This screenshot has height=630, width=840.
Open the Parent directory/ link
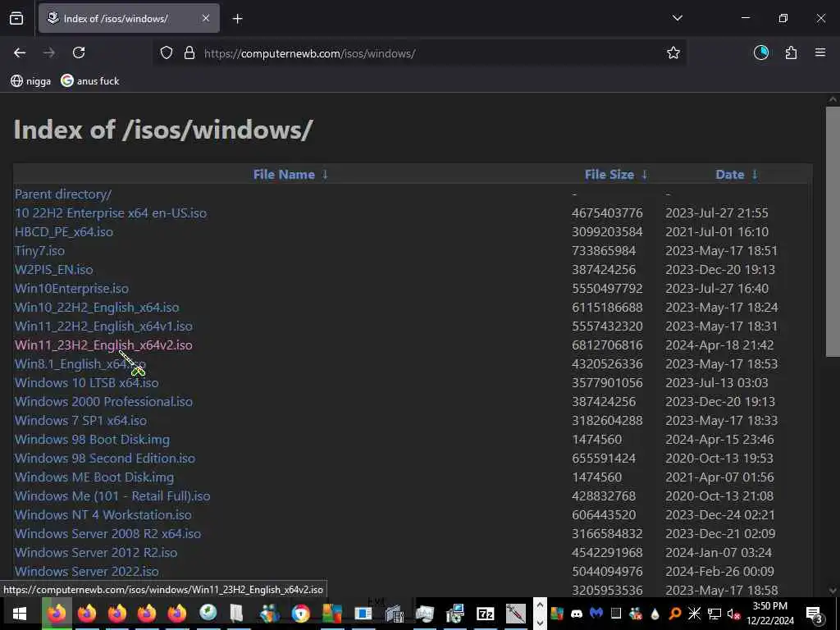(x=63, y=194)
